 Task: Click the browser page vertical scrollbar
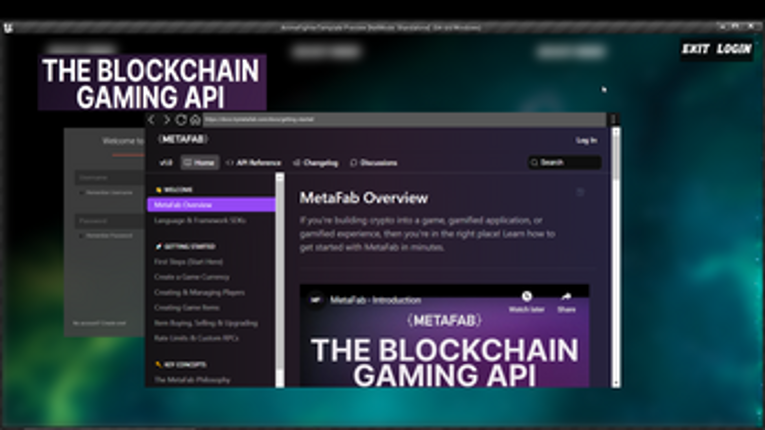[x=616, y=258]
